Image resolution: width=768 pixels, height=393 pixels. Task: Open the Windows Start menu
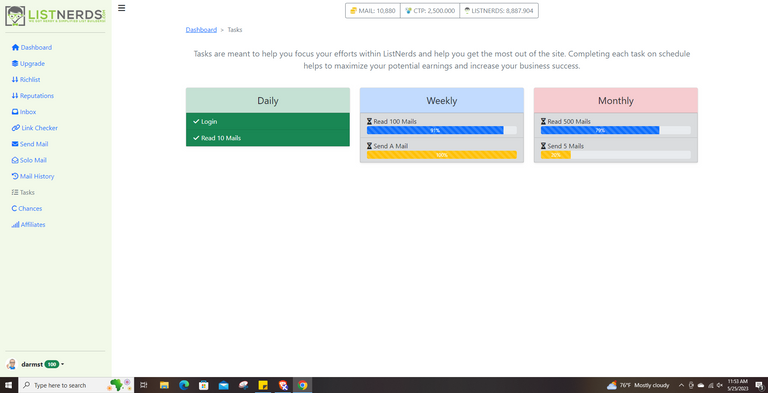coord(9,385)
